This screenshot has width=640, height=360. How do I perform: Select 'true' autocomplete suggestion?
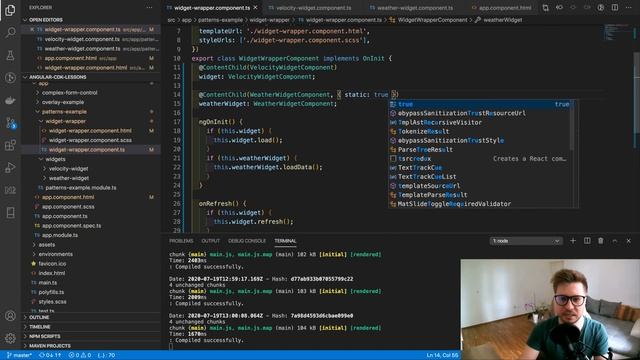point(480,104)
